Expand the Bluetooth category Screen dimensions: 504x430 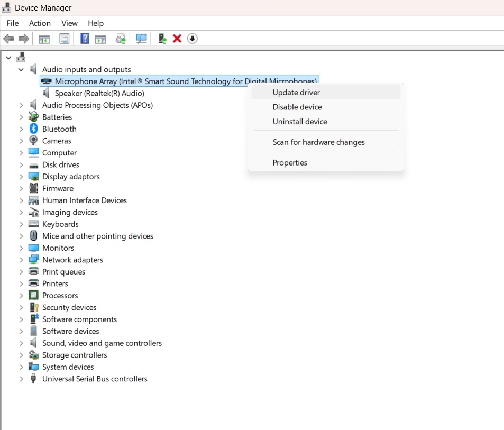pyautogui.click(x=21, y=129)
